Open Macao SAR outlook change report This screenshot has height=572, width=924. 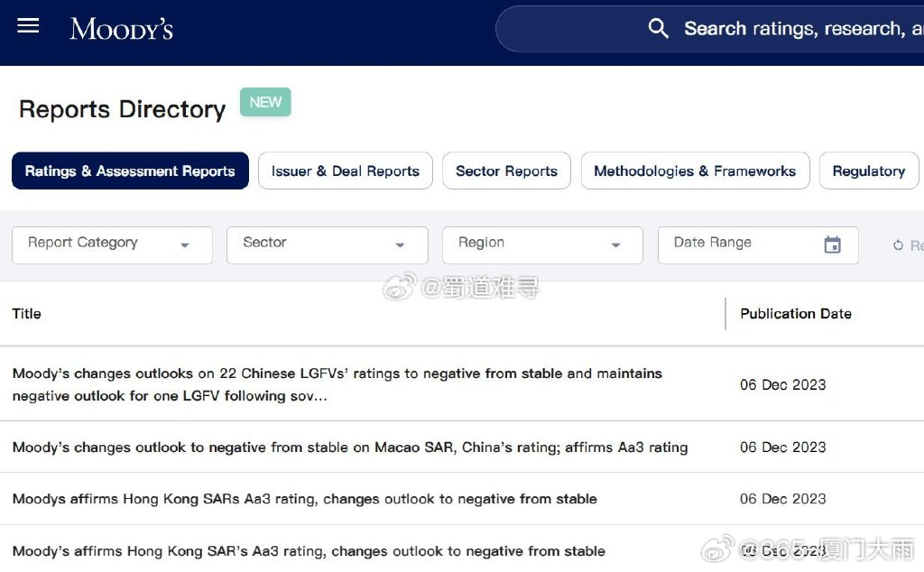[350, 447]
